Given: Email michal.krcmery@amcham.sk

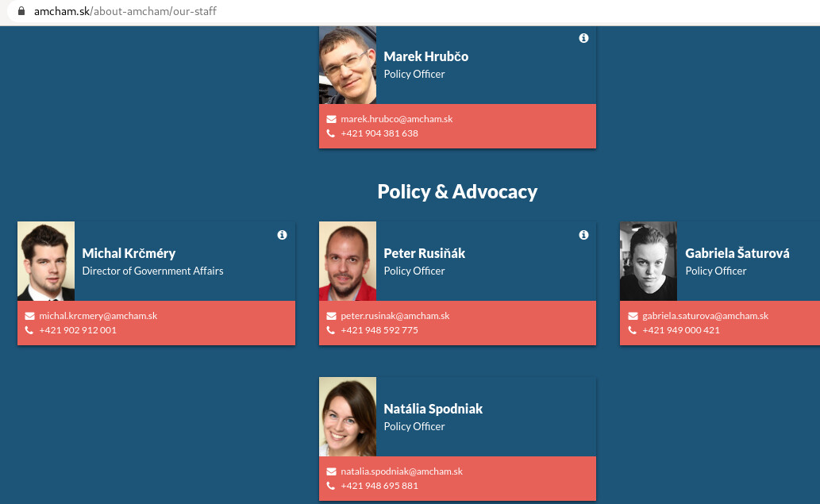Looking at the screenshot, I should click(98, 316).
